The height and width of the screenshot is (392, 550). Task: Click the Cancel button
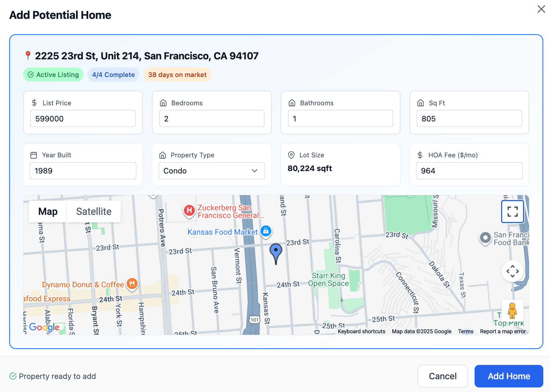click(443, 376)
